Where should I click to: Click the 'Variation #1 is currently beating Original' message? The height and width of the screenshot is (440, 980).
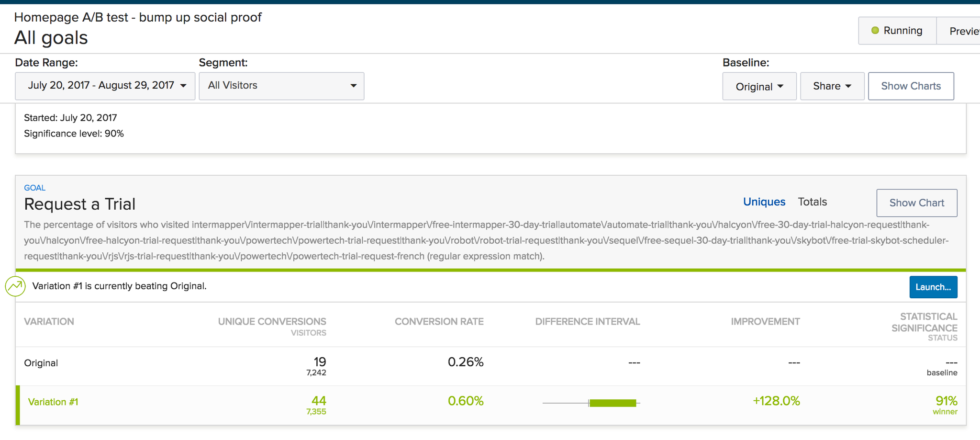pyautogui.click(x=119, y=286)
